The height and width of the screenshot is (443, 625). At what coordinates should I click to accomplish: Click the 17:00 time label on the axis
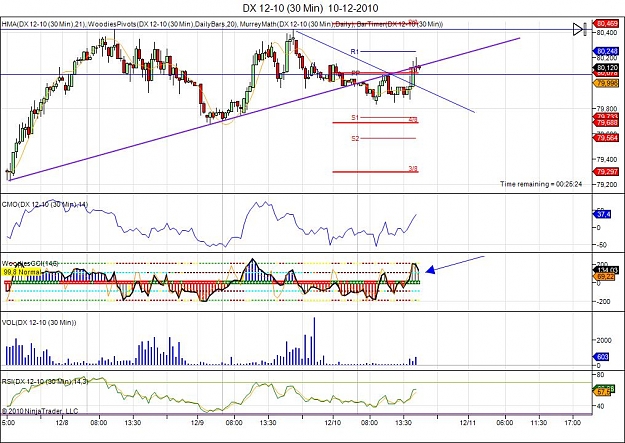pos(573,422)
